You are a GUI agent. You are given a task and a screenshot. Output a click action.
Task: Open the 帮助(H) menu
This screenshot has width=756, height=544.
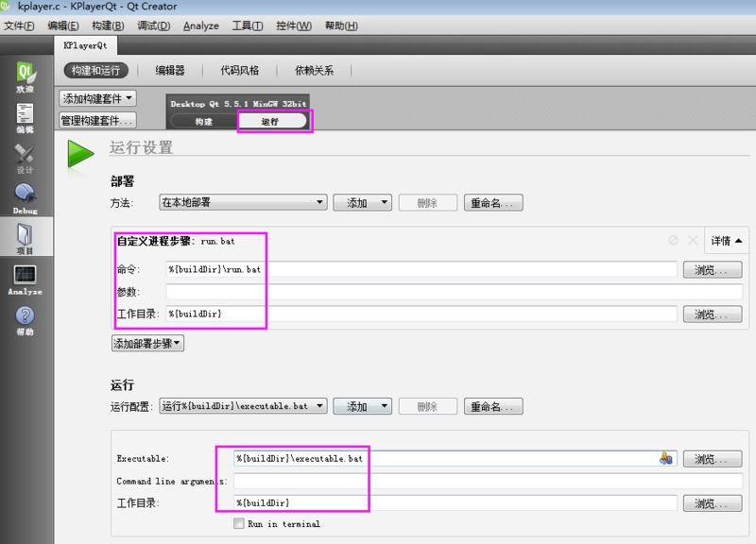pos(341,26)
